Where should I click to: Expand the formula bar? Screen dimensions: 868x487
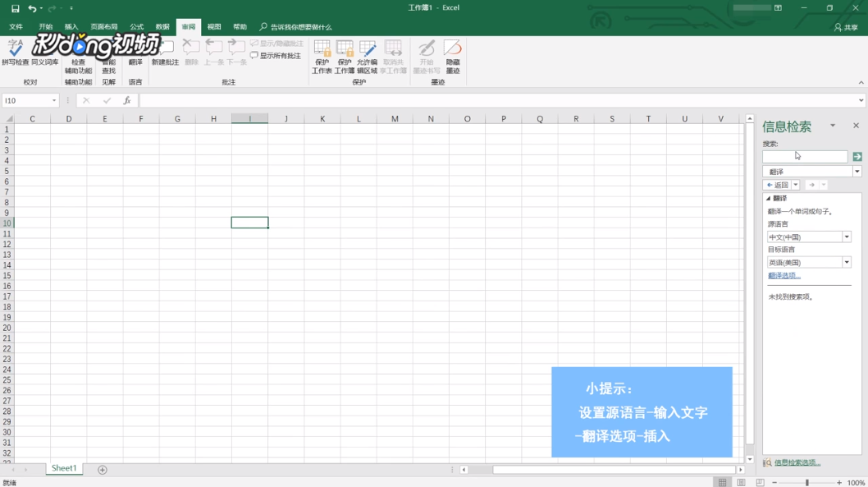click(861, 101)
